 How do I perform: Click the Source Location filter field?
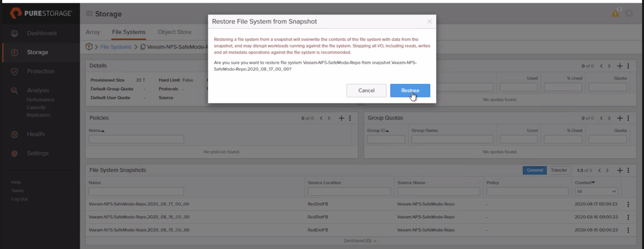coord(349,191)
